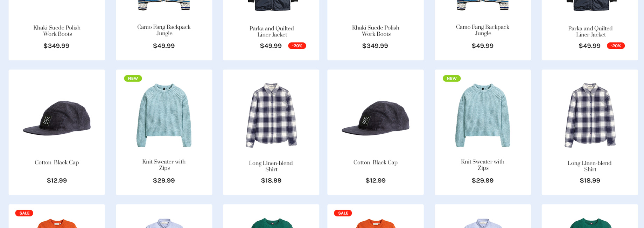Screen dimensions: 644x228
Task: Click the first -20% discount badge
Action: tap(297, 46)
